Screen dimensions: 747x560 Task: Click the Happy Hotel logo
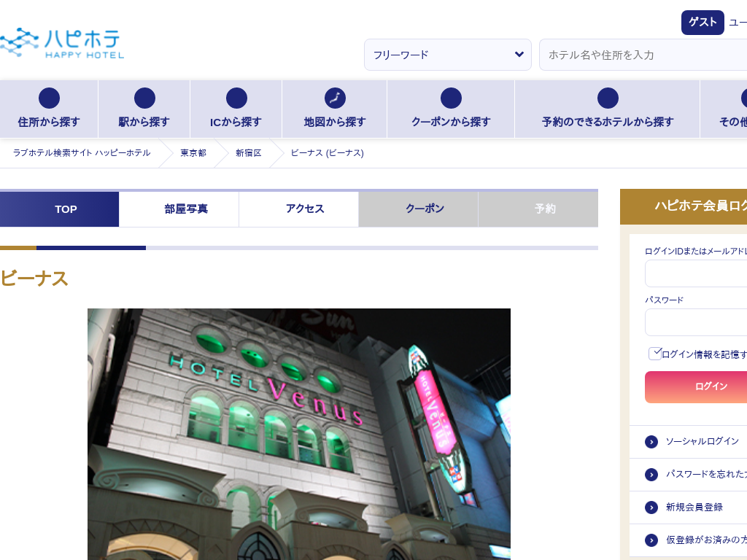(62, 43)
